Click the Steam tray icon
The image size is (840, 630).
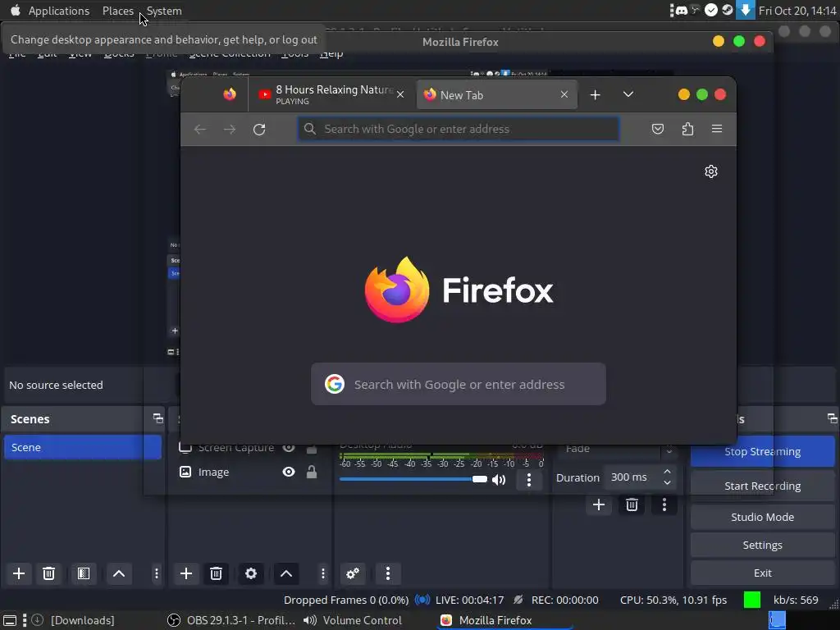pyautogui.click(x=727, y=10)
